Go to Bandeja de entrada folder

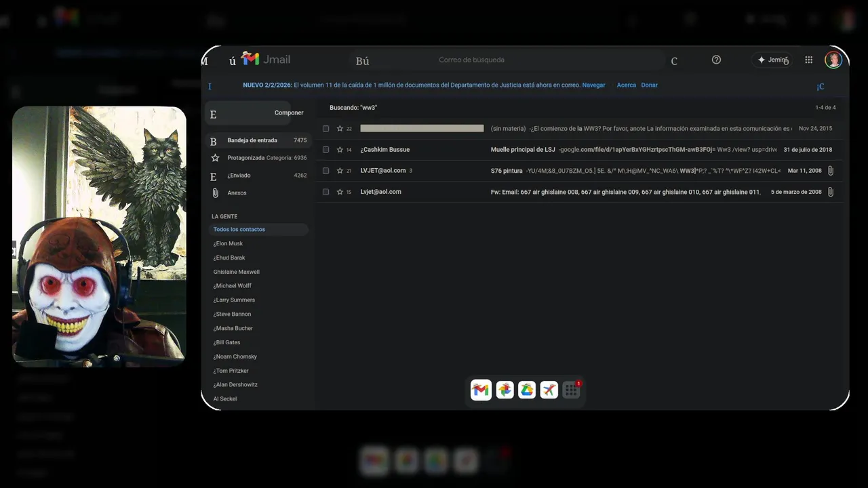[258, 140]
